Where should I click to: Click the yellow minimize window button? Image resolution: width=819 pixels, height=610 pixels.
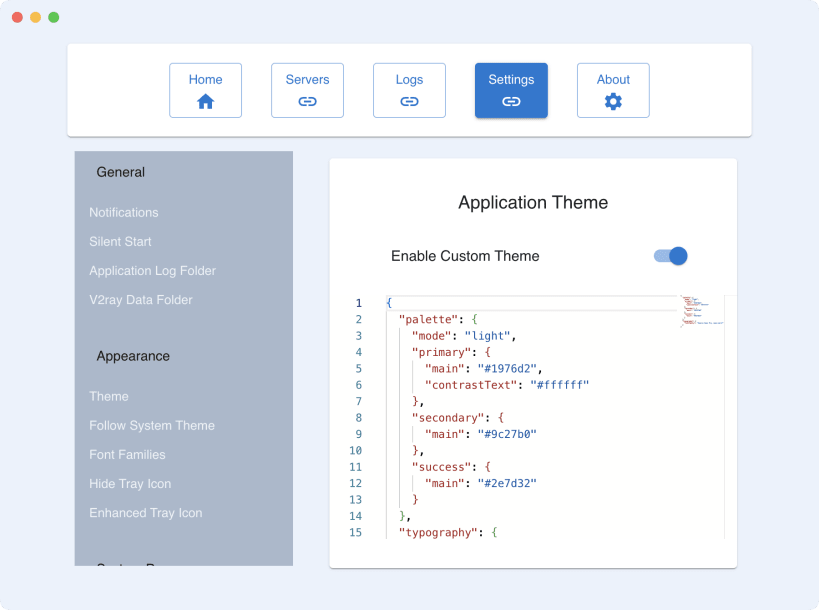pyautogui.click(x=36, y=17)
